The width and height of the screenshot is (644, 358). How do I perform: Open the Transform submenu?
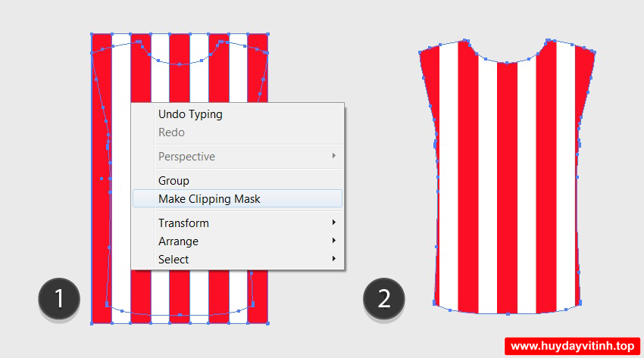(237, 223)
